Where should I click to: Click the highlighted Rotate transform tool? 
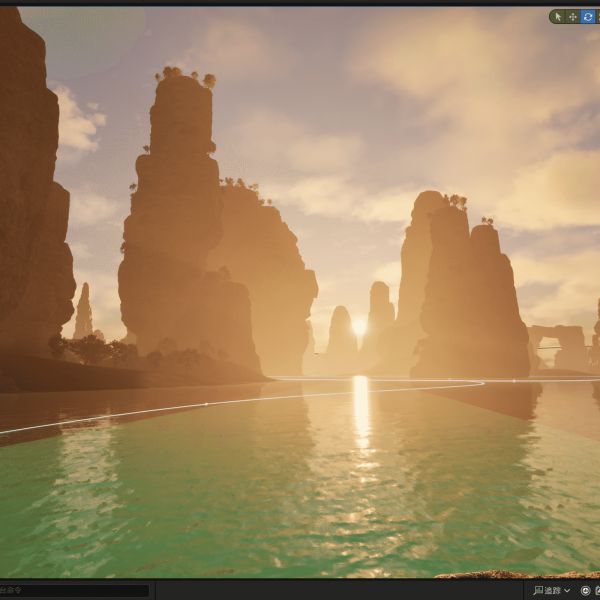(x=587, y=17)
